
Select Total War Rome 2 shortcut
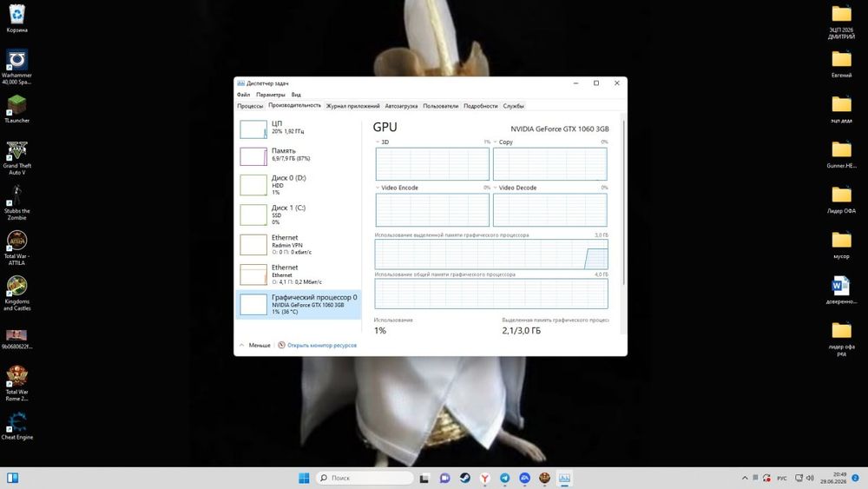tap(16, 383)
